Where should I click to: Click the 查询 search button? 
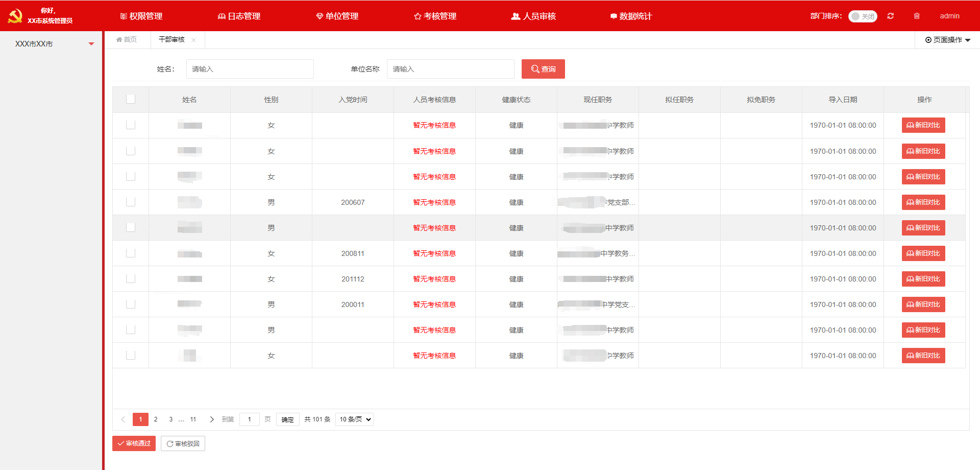click(543, 69)
